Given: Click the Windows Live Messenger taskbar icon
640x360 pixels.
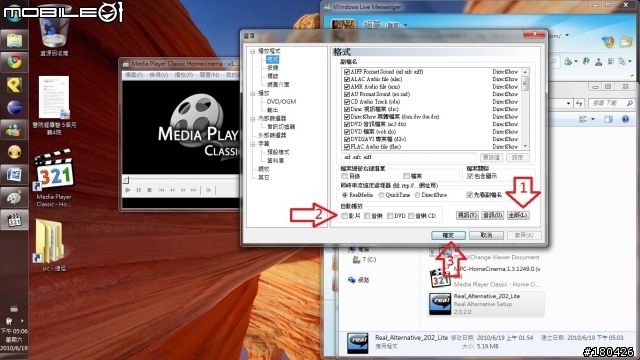Looking at the screenshot, I should click(14, 130).
